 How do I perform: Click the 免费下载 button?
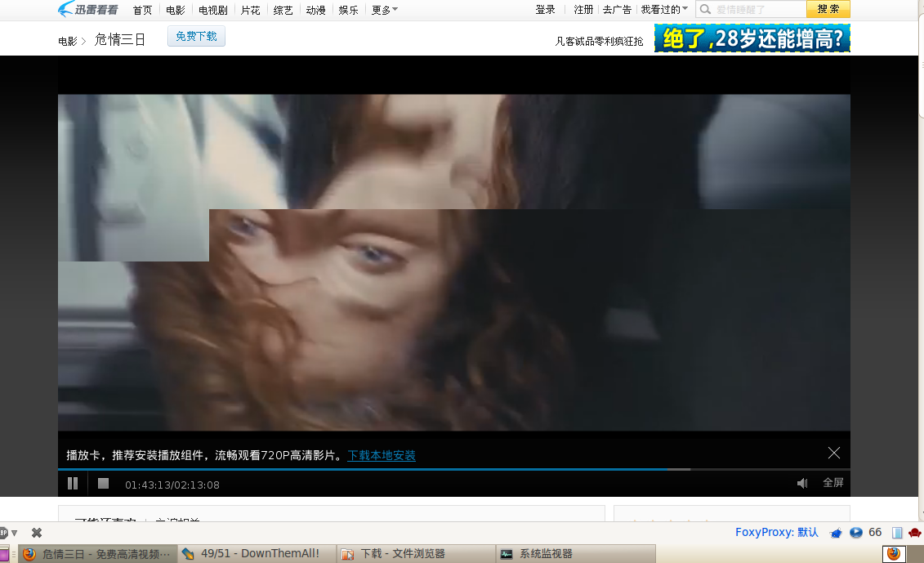click(196, 36)
